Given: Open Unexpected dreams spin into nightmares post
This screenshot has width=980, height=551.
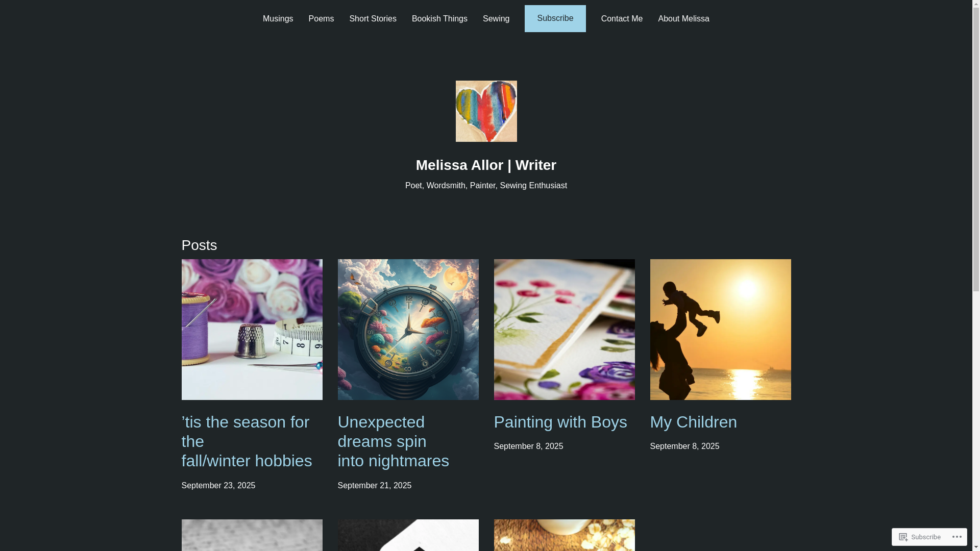Looking at the screenshot, I should [394, 441].
